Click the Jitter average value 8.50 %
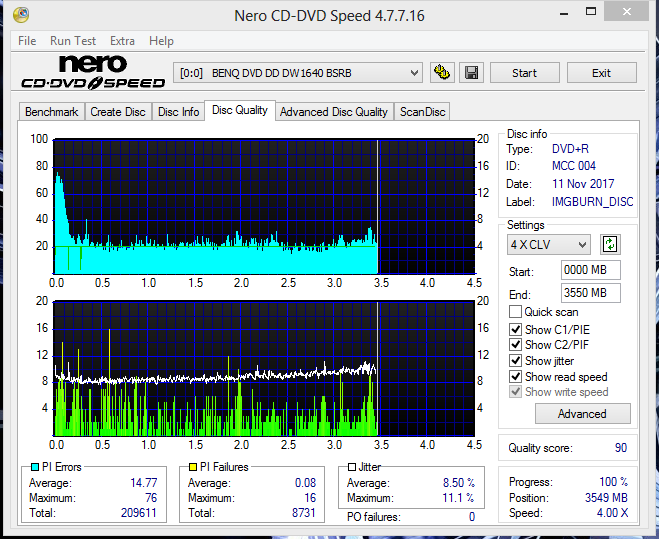This screenshot has height=539, width=659. point(459,483)
